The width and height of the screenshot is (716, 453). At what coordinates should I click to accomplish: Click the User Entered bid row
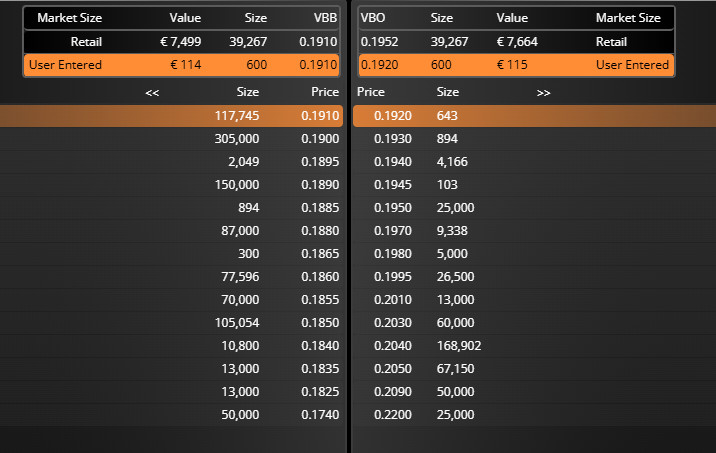coord(182,65)
